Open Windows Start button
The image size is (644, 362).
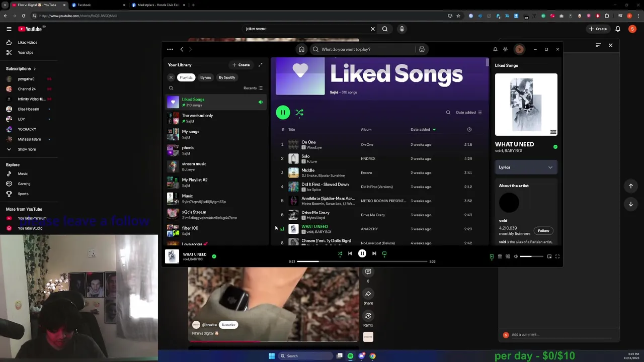tap(272, 356)
